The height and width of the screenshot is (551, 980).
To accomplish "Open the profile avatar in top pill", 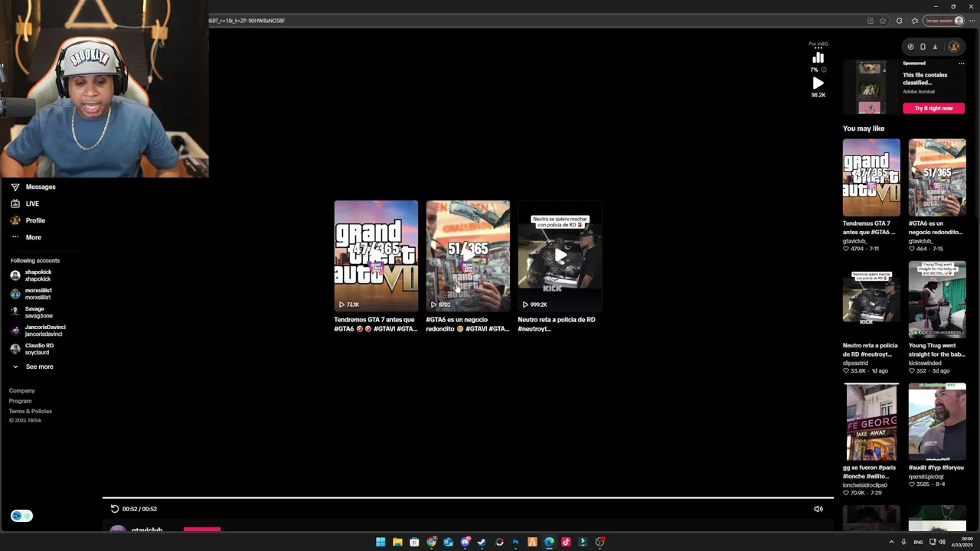I will tap(953, 47).
